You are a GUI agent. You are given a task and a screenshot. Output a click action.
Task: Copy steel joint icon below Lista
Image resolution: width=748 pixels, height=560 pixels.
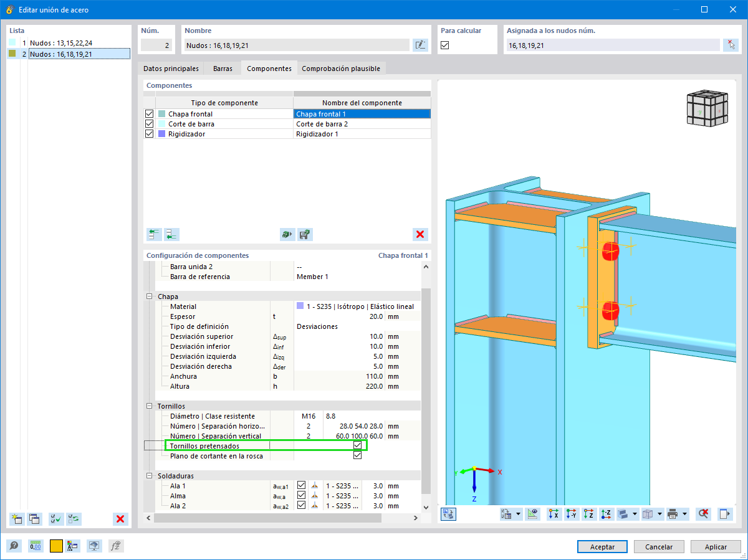[x=34, y=518]
